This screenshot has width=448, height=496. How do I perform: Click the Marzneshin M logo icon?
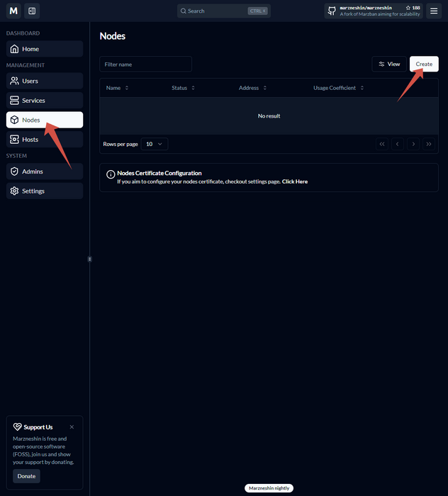tap(13, 11)
